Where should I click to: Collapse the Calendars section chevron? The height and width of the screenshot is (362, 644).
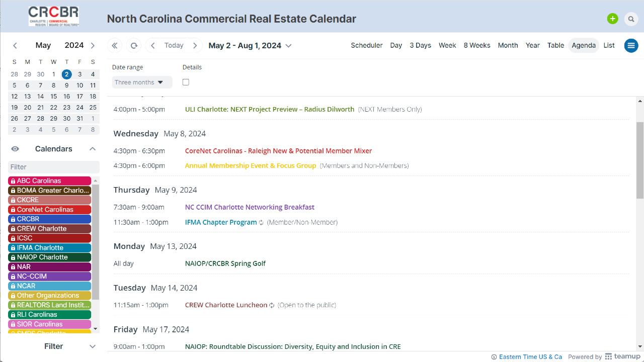pyautogui.click(x=93, y=149)
